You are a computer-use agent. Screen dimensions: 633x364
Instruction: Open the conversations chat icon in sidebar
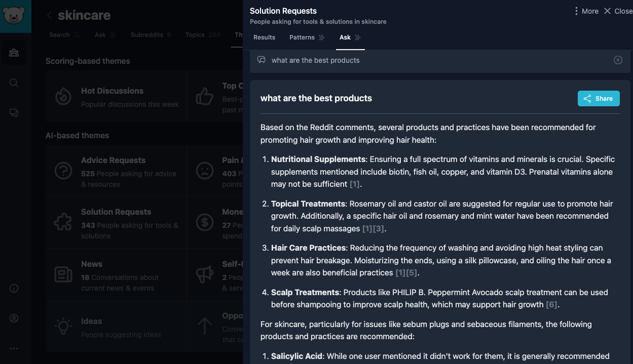(14, 113)
